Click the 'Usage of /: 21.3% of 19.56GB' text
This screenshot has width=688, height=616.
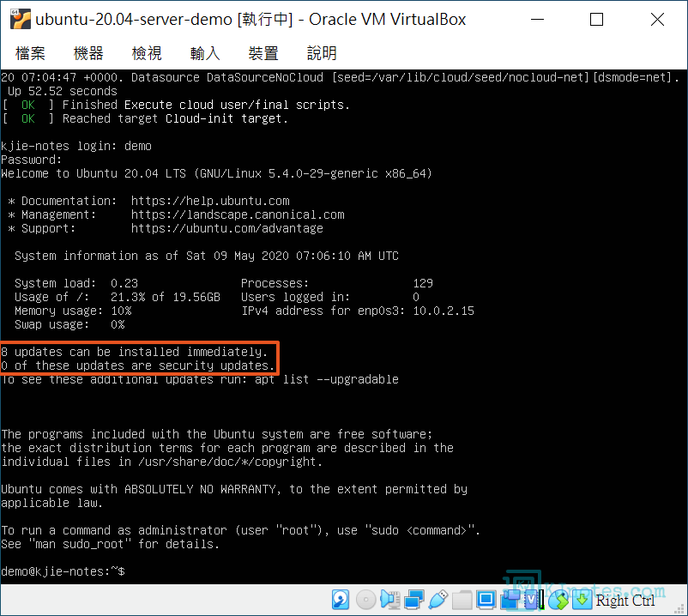point(118,297)
